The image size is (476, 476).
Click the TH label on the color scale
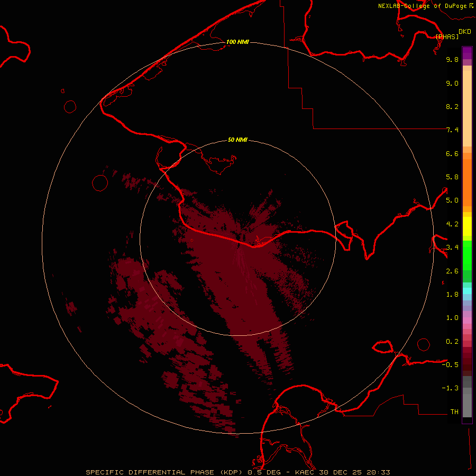pos(454,412)
